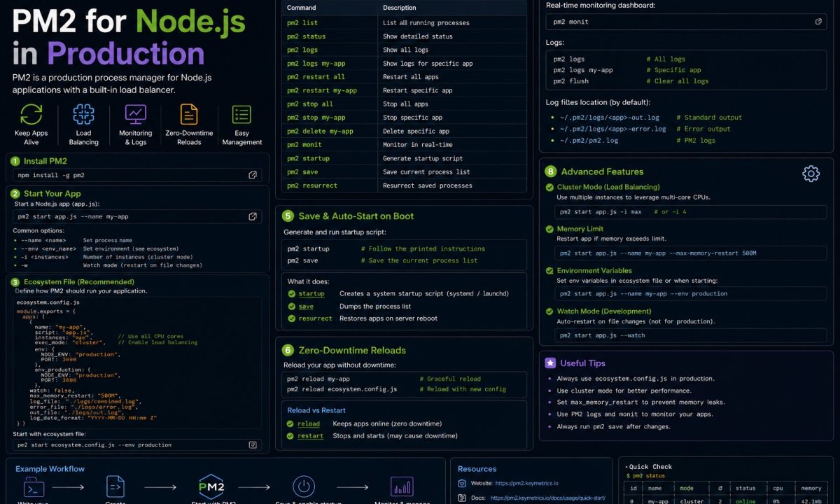Click the memory column in Quick Check
The image size is (840, 504).
811,488
